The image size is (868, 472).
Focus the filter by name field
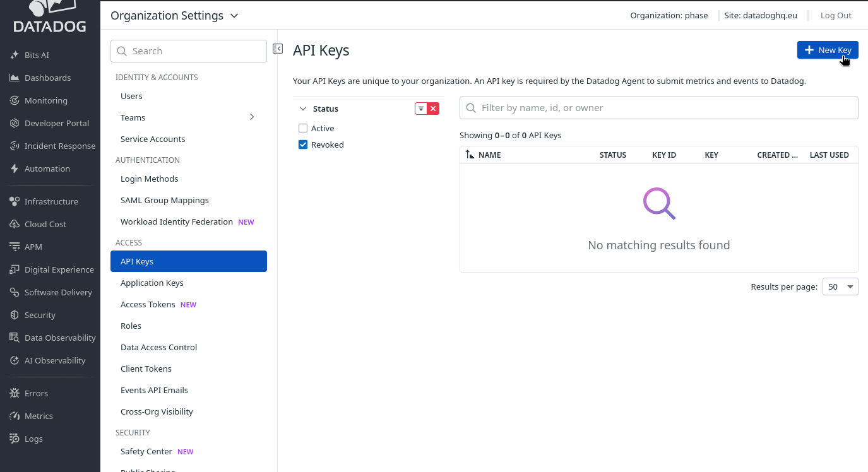pyautogui.click(x=659, y=108)
